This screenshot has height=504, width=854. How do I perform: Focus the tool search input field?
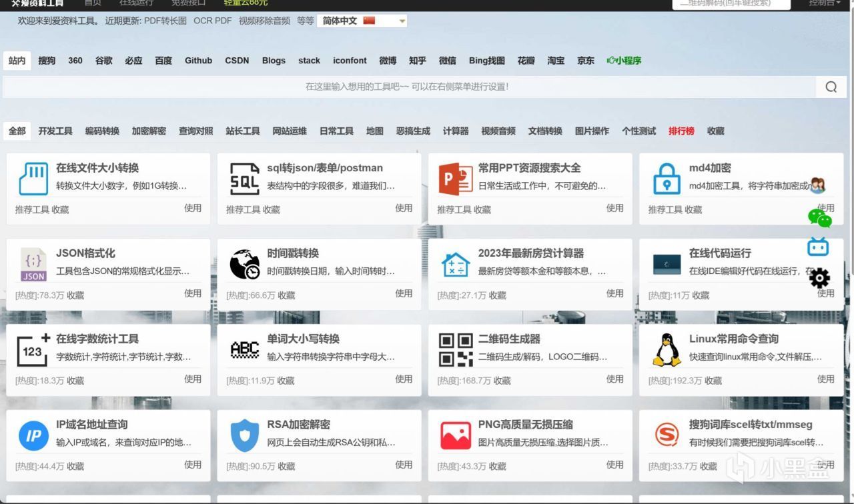point(409,87)
